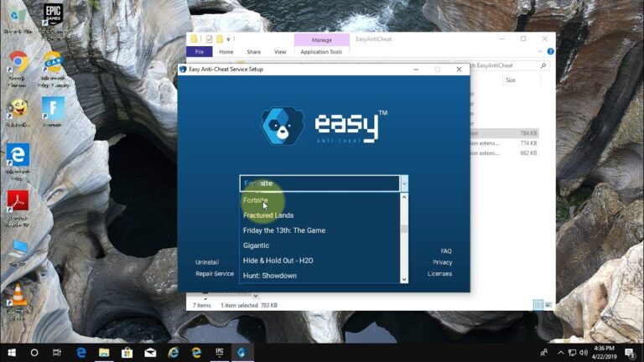Click the game list scrollbar up arrow
The width and height of the screenshot is (644, 362).
coord(404,198)
